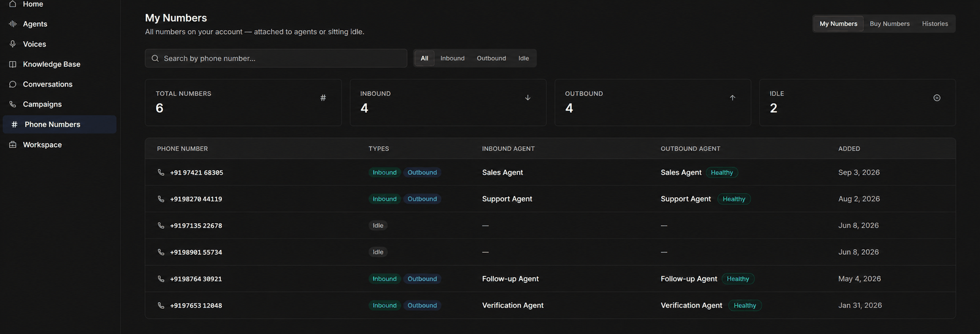Click the pause icon on Idle card
This screenshot has height=334, width=980.
click(937, 97)
